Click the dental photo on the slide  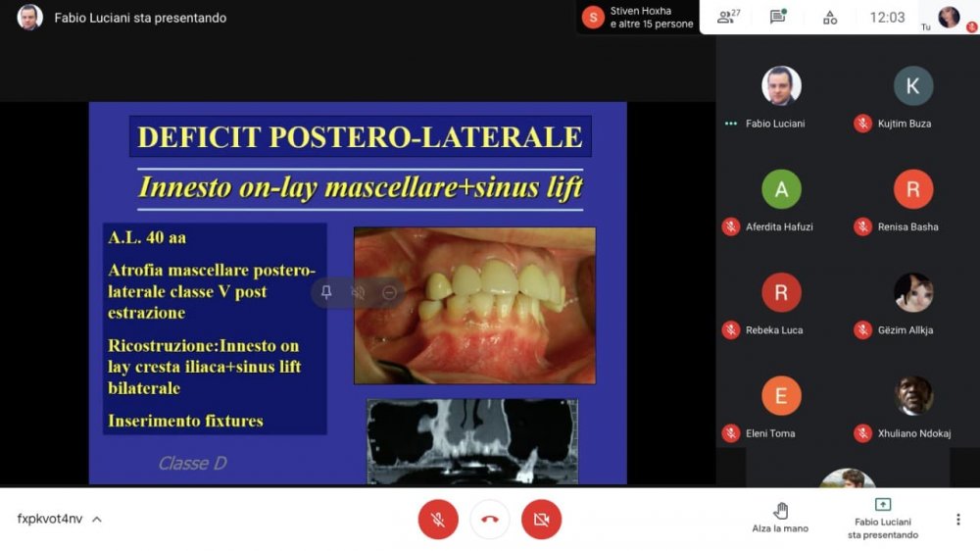(475, 305)
